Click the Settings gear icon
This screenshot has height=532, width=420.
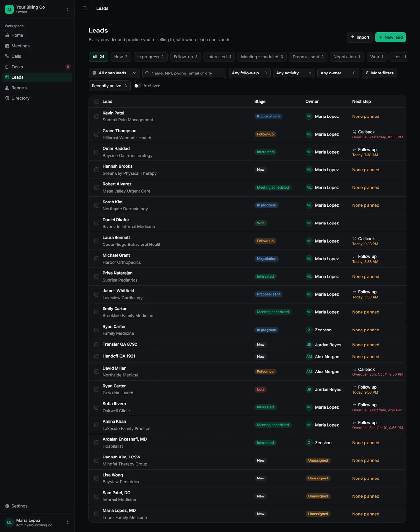7,506
